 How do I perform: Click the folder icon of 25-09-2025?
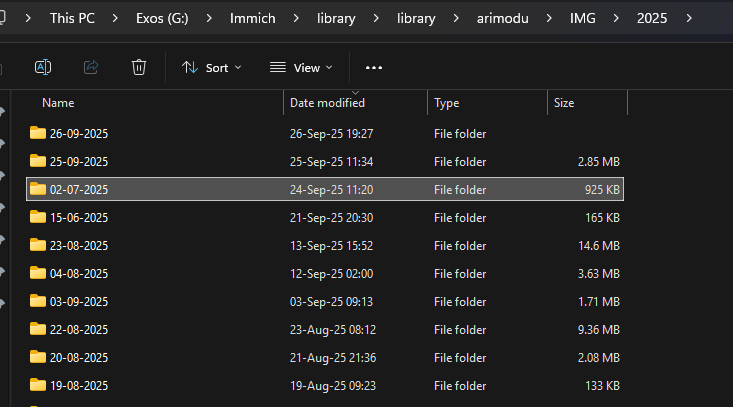38,161
